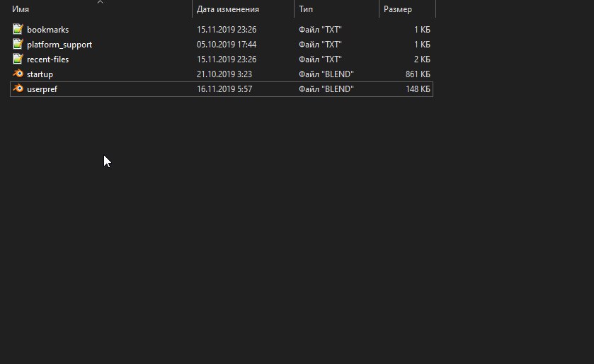Screen dimensions: 594x364
Task: Click date 16.11.2019 5:57 of userpref
Action: (224, 89)
